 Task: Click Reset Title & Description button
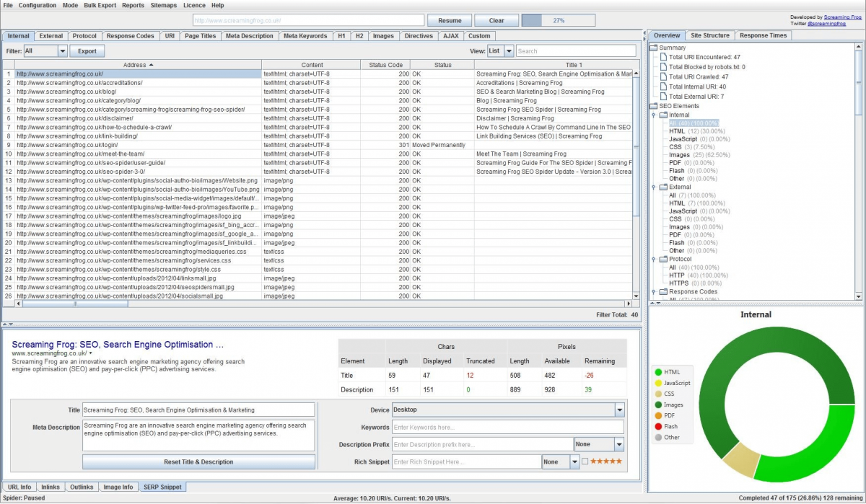198,461
